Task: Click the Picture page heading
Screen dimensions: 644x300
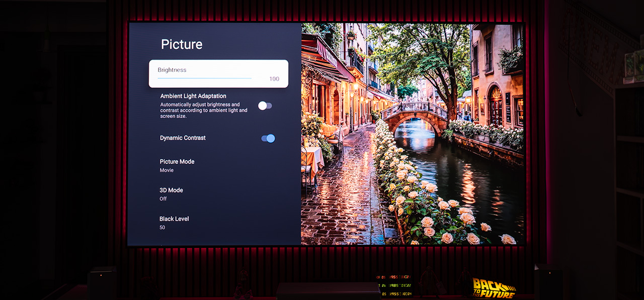Action: (182, 44)
